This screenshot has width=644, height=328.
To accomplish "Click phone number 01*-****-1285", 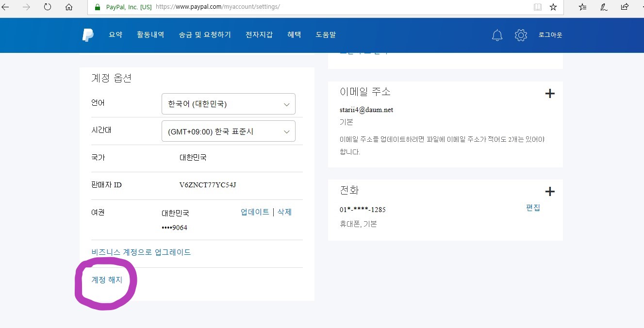I will point(363,210).
